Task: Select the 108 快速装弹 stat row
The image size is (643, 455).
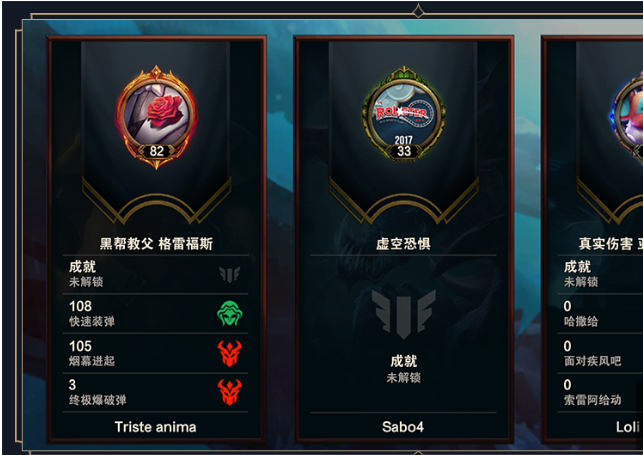Action: tap(155, 314)
